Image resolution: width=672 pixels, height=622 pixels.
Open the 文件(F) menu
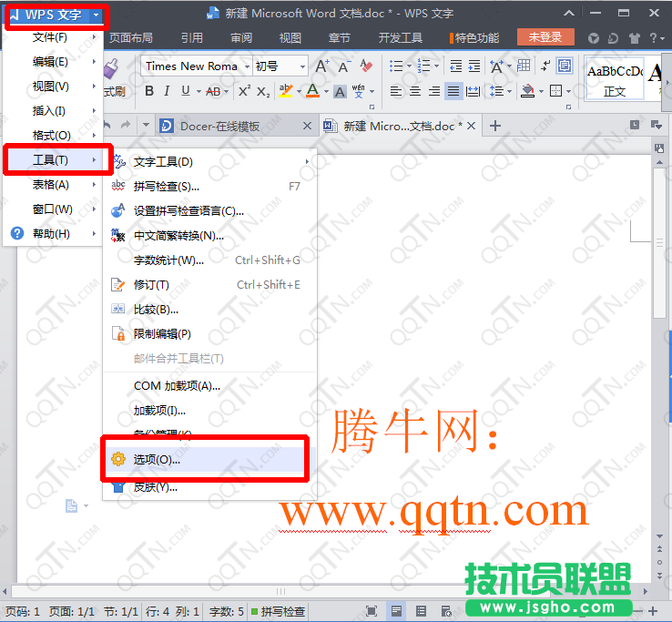53,37
